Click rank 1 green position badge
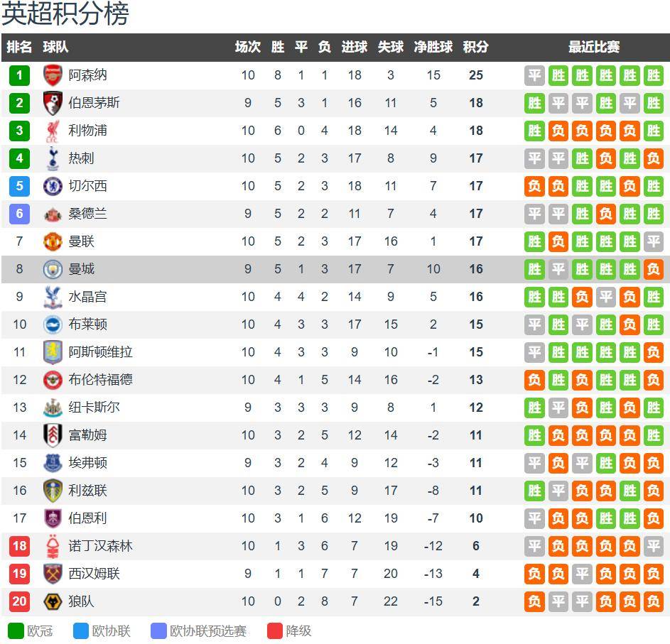Screen dimensions: 670x644 coord(19,75)
